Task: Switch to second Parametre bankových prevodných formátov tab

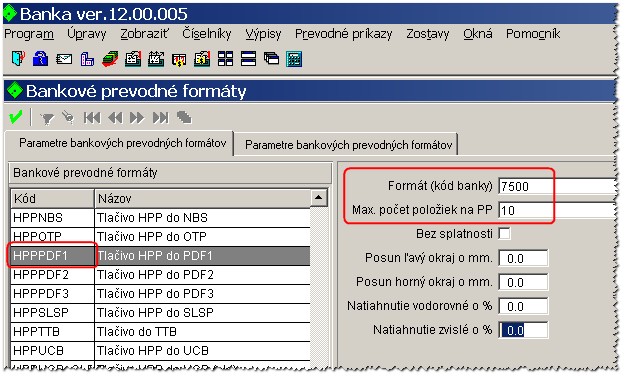Action: click(346, 144)
